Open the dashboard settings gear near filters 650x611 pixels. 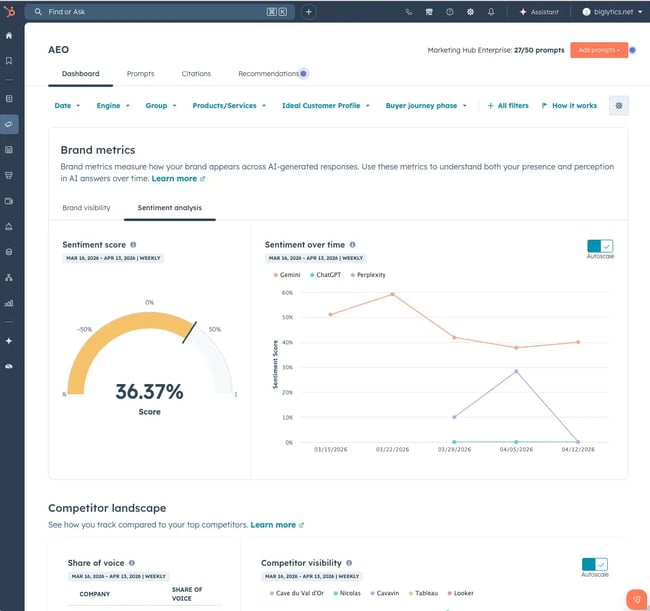point(618,106)
